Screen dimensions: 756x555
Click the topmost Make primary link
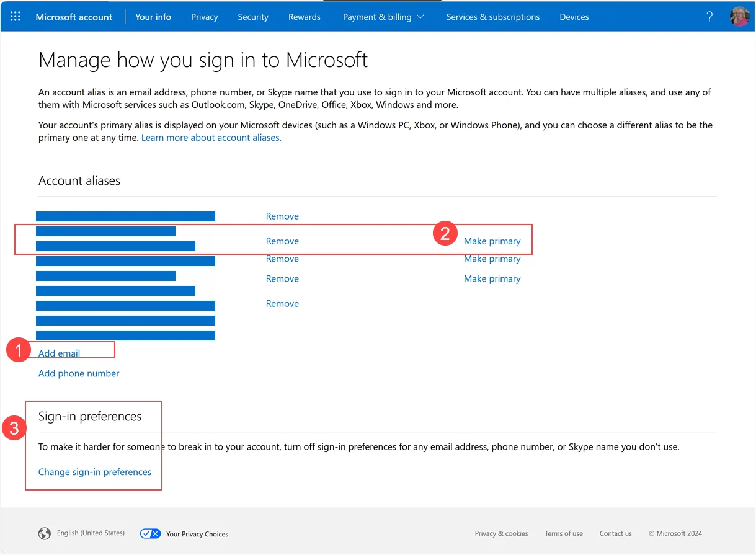tap(492, 241)
